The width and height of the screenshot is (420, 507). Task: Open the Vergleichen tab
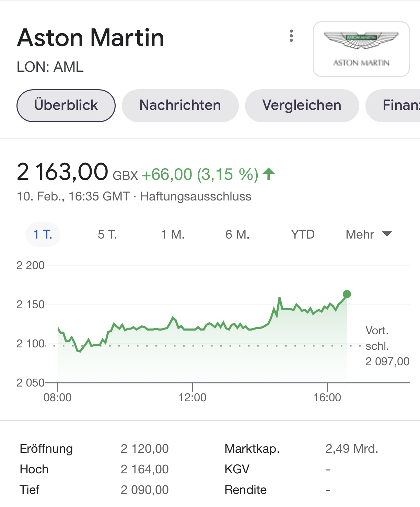[302, 105]
